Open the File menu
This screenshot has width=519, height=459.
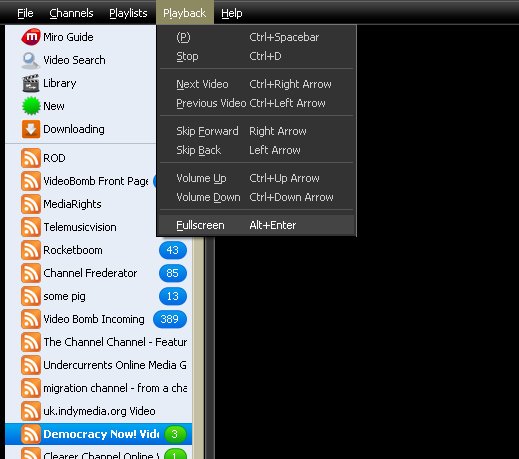tap(25, 13)
